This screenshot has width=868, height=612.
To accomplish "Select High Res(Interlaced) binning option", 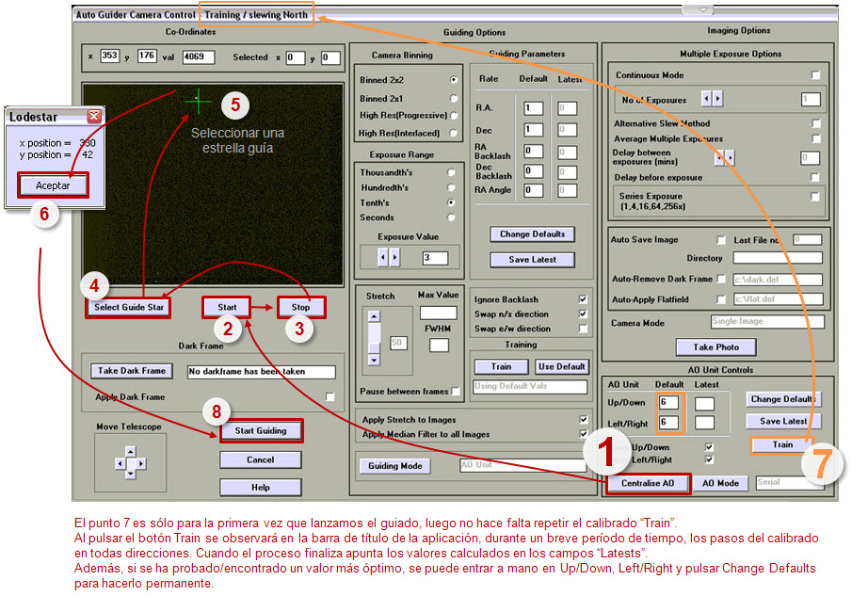I will pos(454,133).
